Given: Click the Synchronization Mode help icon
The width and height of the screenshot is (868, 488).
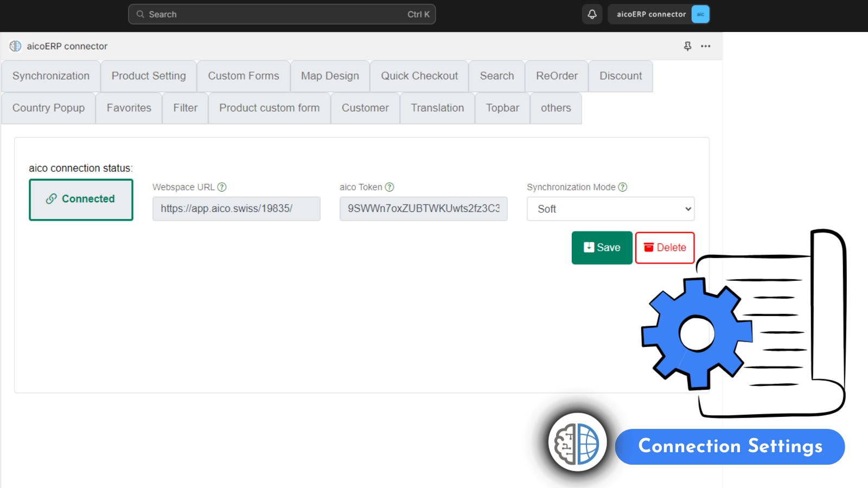Looking at the screenshot, I should click(623, 187).
